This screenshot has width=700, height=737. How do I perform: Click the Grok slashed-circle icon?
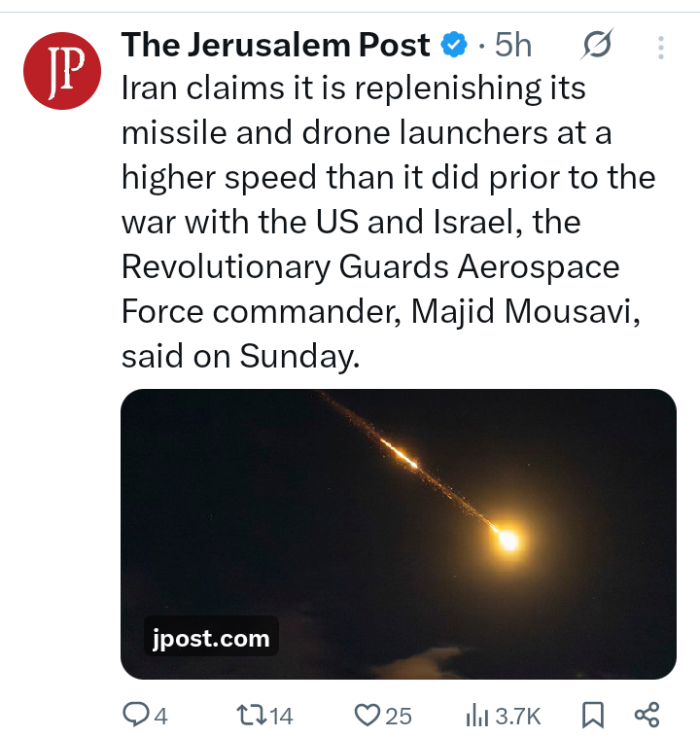[596, 45]
